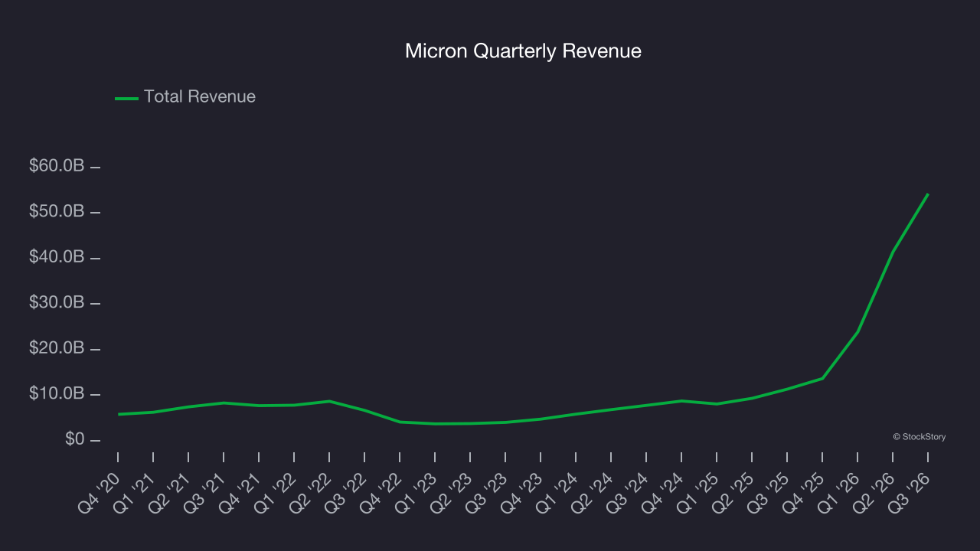Viewport: 980px width, 551px height.
Task: Click the green Total Revenue legend line marker
Action: click(x=126, y=98)
